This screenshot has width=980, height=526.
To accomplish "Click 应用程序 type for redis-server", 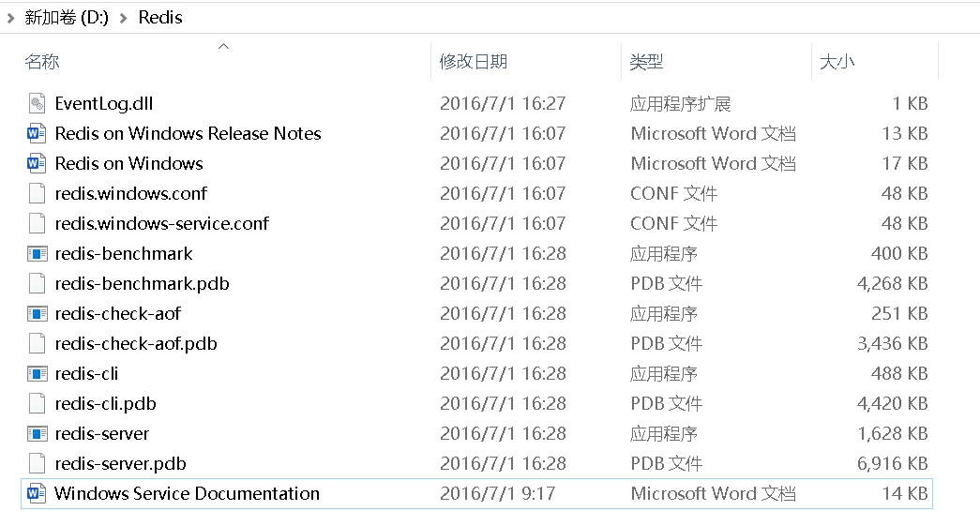I will (x=663, y=433).
